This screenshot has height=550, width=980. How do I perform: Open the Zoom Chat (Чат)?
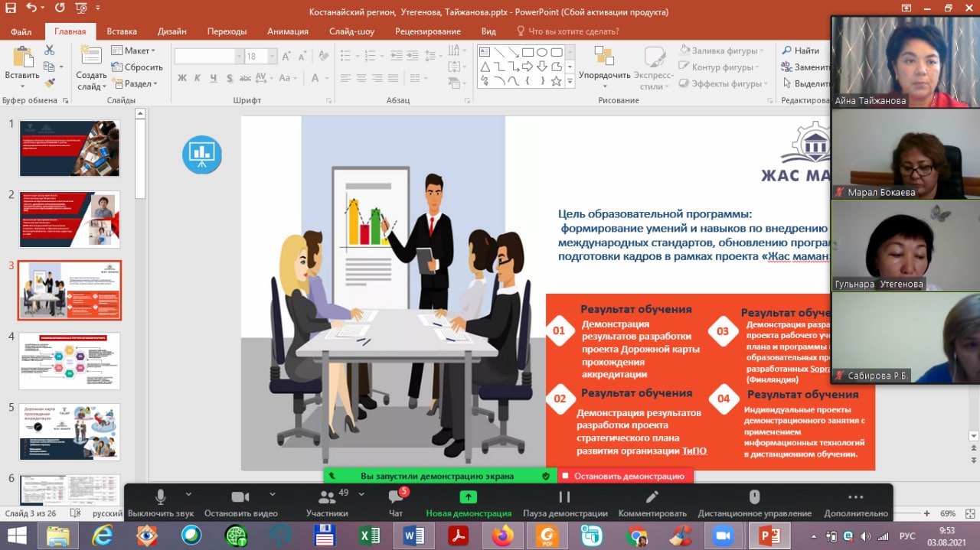[396, 503]
